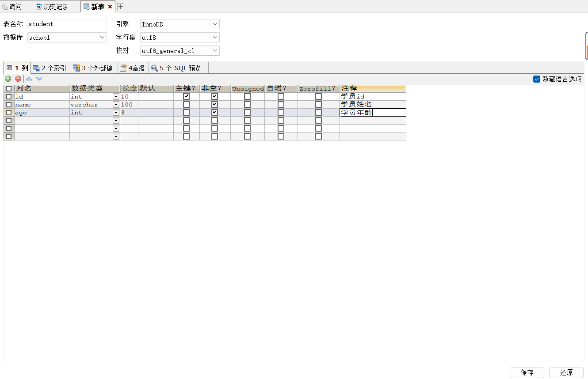
Task: Click the 默认 column header
Action: point(156,88)
